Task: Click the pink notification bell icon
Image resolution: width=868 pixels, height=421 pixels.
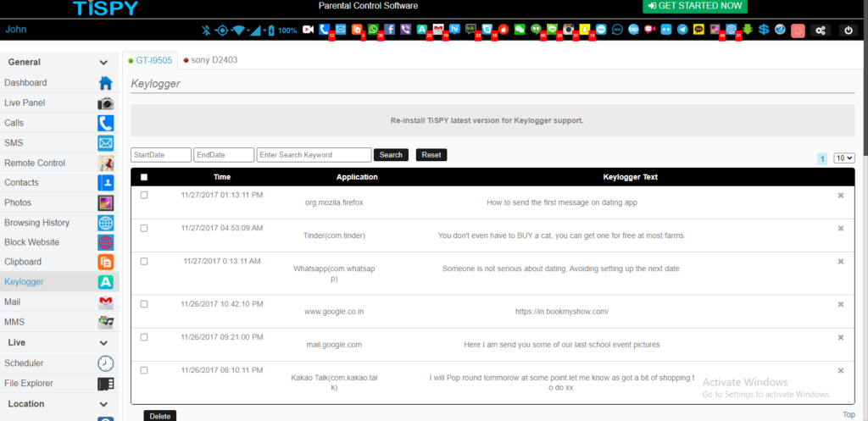Action: click(798, 30)
